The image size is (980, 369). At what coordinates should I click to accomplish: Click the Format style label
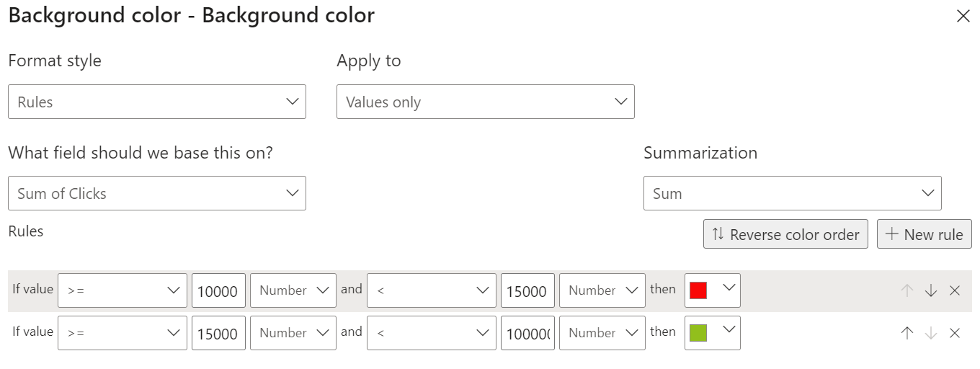pos(55,61)
